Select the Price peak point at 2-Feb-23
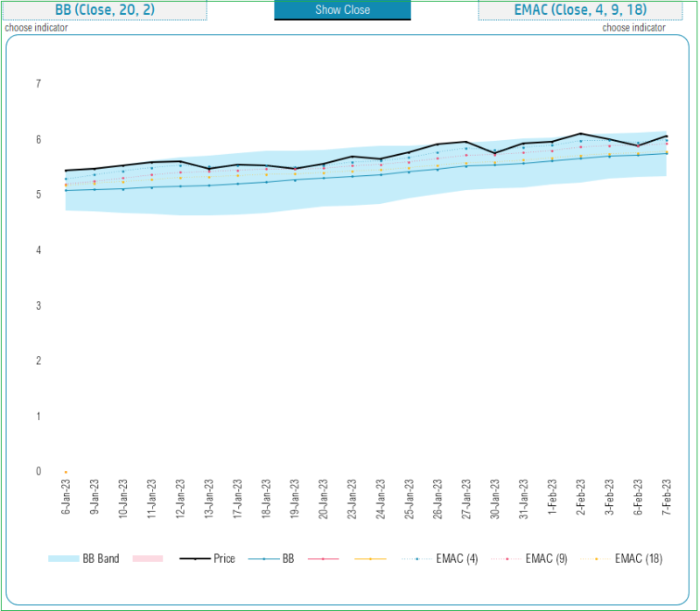 (x=579, y=134)
